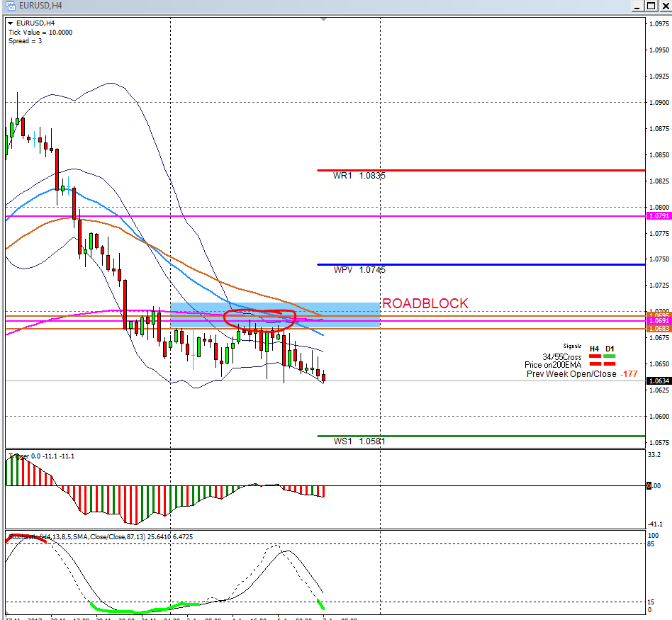
Task: Click the Prev Week Open/Close label
Action: pyautogui.click(x=571, y=374)
